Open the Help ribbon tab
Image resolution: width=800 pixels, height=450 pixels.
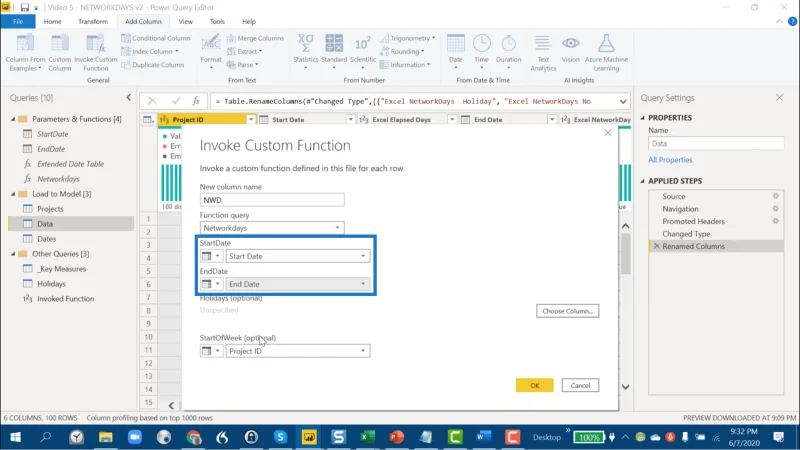point(248,21)
